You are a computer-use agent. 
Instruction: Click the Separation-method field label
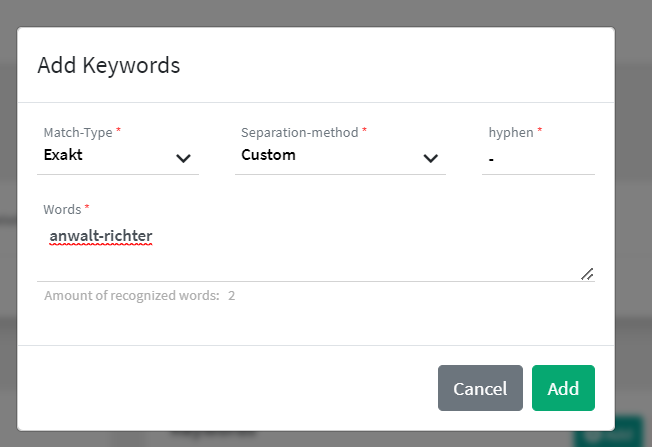300,132
